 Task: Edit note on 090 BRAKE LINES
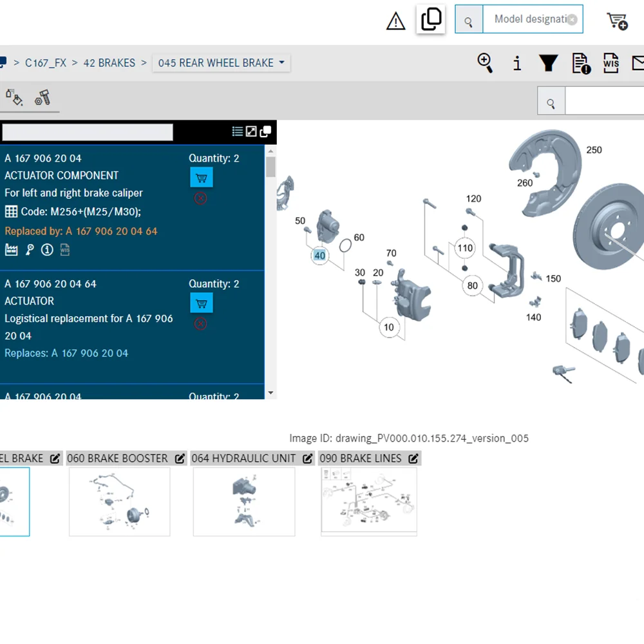pos(413,459)
